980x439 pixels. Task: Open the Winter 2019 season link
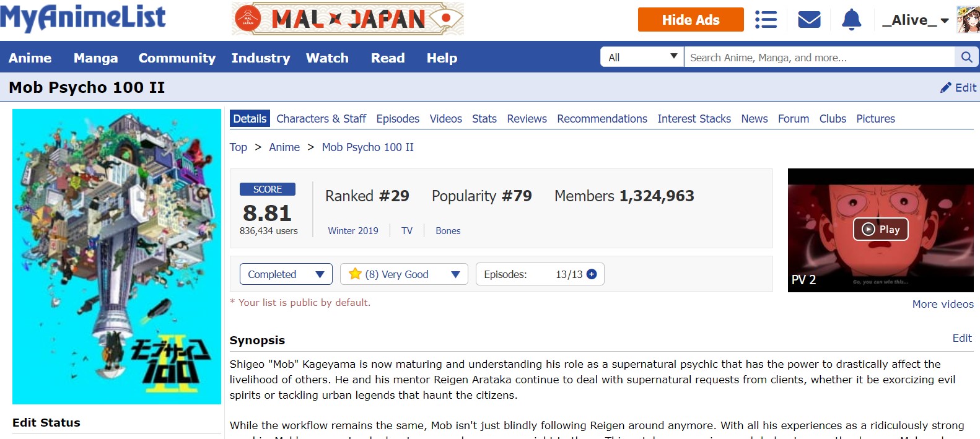(x=353, y=230)
